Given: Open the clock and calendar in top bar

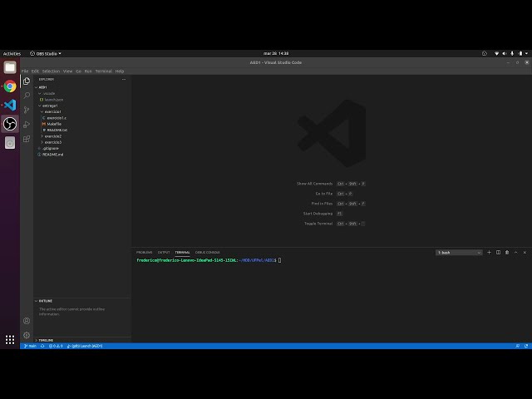Looking at the screenshot, I should pyautogui.click(x=276, y=53).
